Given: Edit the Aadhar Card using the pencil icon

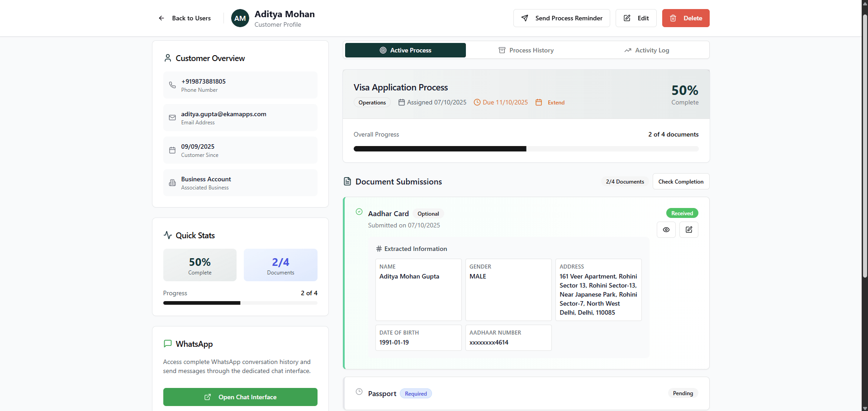Looking at the screenshot, I should pos(688,230).
